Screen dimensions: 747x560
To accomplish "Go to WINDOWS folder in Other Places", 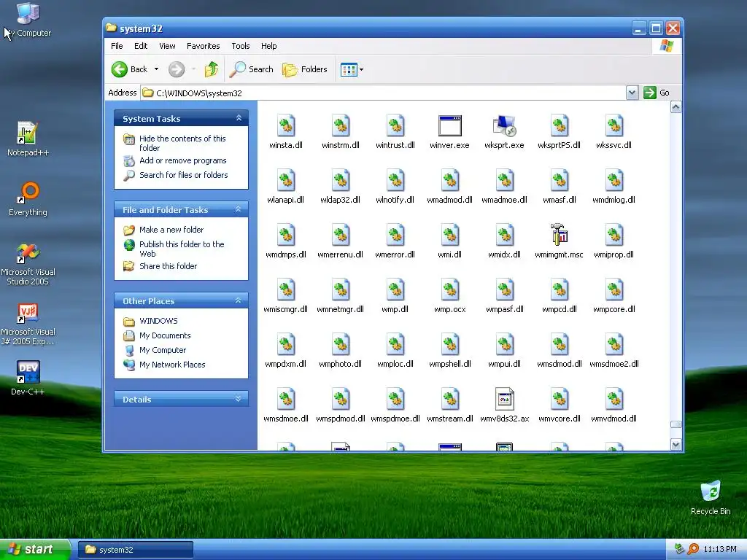I will pyautogui.click(x=158, y=321).
